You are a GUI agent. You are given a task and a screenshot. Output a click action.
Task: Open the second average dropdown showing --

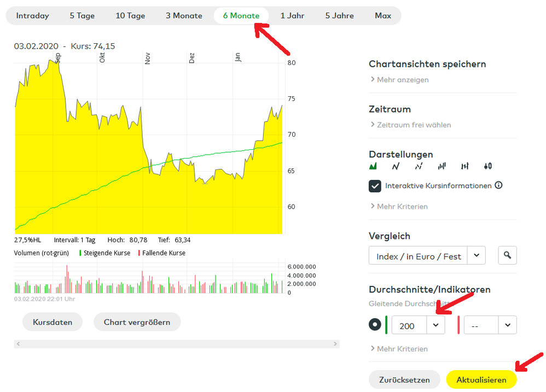[508, 325]
